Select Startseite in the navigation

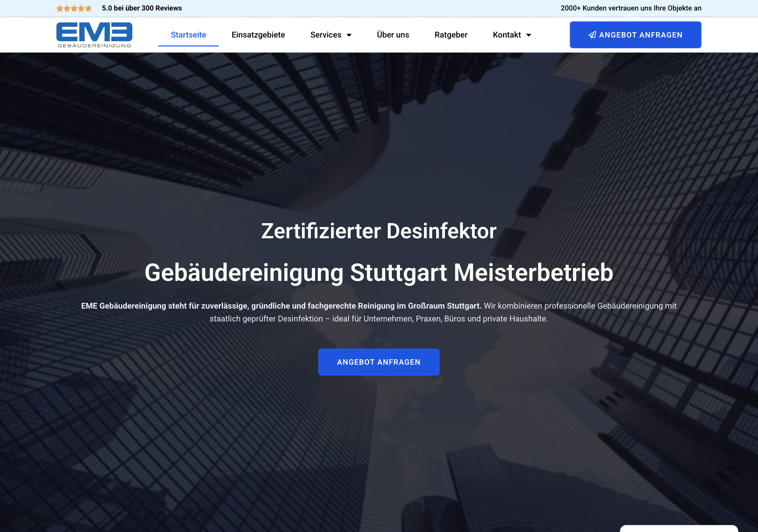coord(188,34)
